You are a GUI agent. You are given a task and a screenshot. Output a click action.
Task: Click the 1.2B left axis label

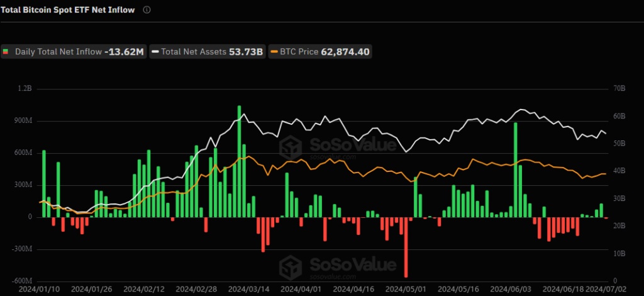[25, 89]
